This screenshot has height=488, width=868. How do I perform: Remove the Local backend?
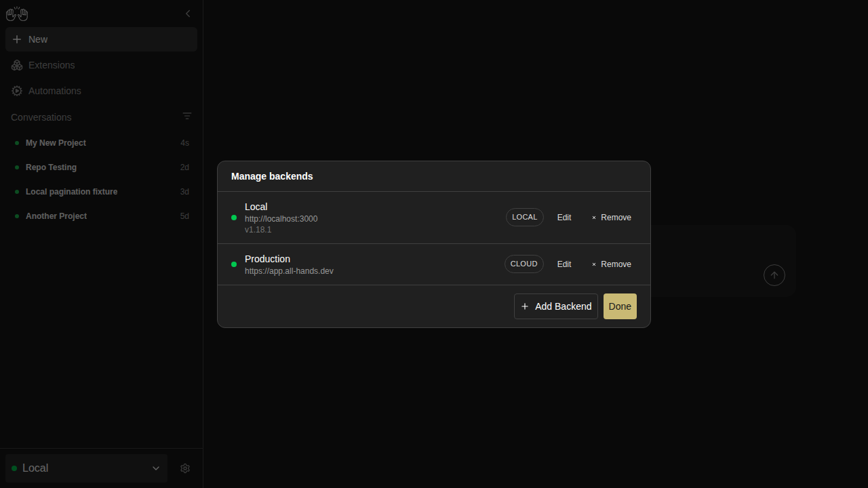coord(611,218)
